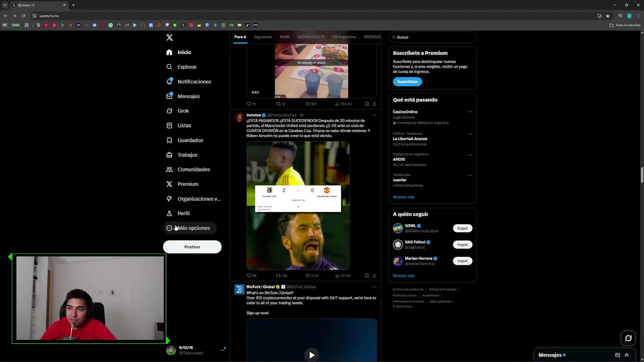Open the X logo home link

pyautogui.click(x=170, y=38)
